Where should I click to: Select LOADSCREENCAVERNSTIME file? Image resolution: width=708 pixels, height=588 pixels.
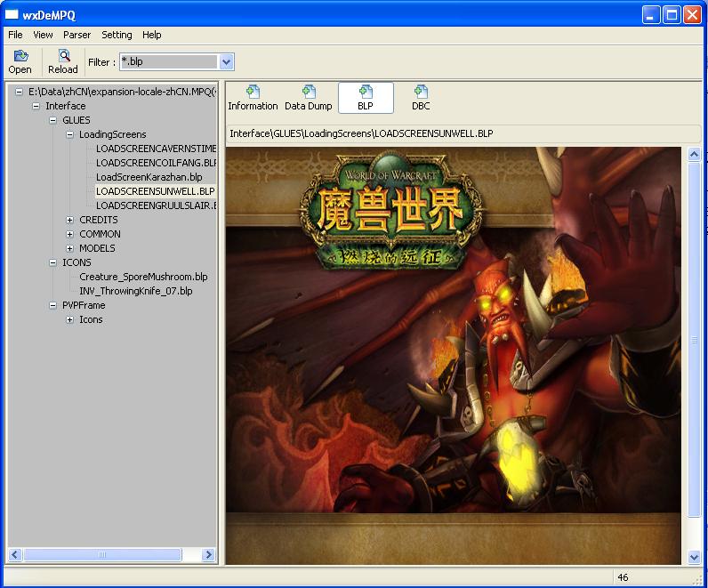[157, 149]
